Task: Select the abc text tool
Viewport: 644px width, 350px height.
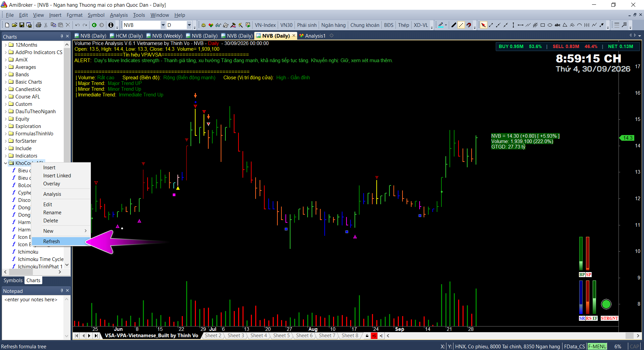Action: coord(557,25)
